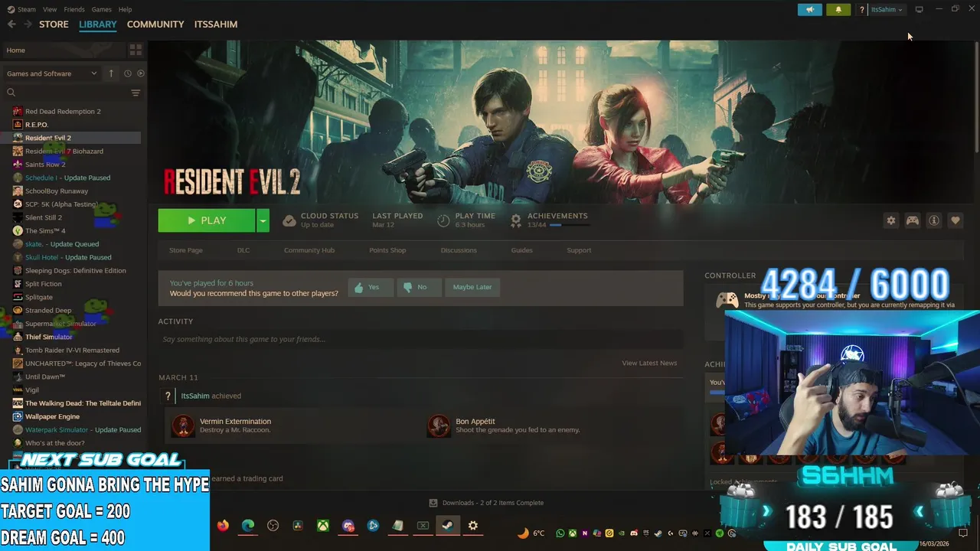The image size is (980, 551).
Task: Click the play time clock icon
Action: click(443, 220)
